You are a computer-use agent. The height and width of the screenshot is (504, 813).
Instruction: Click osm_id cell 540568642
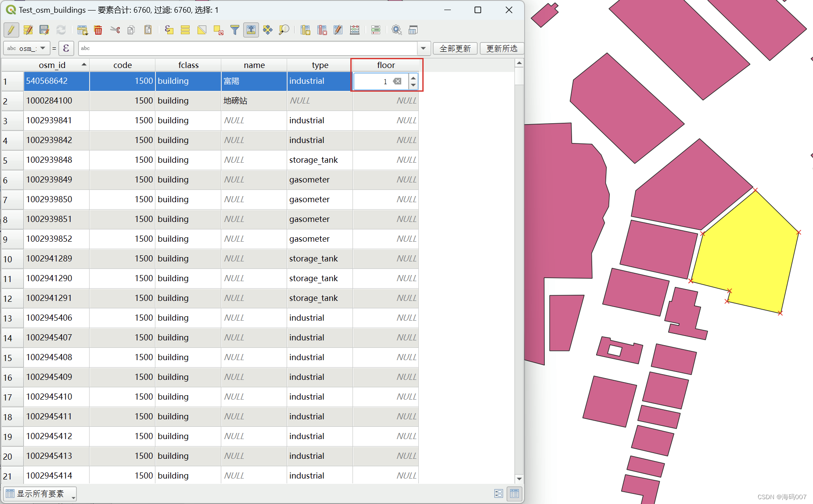click(57, 81)
